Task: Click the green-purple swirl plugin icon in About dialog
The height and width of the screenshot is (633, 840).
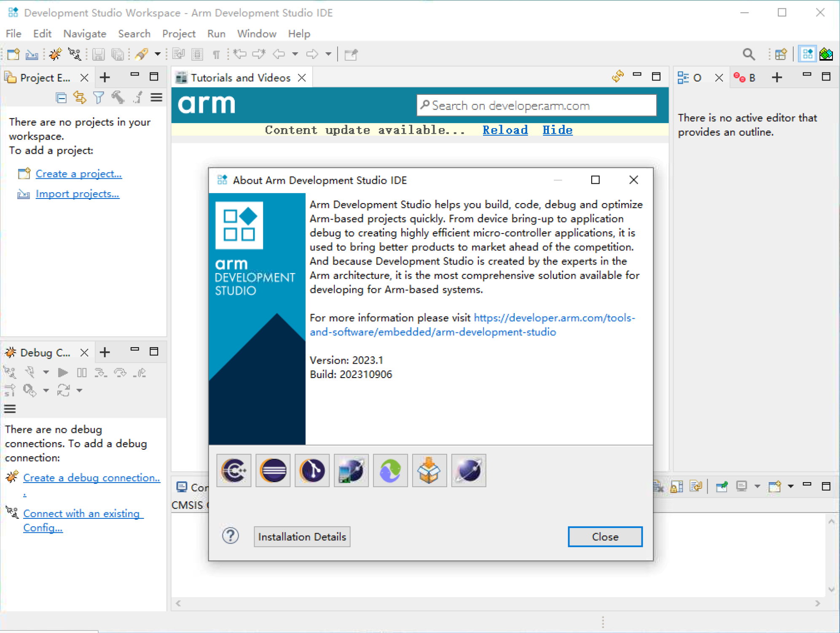Action: pyautogui.click(x=390, y=470)
